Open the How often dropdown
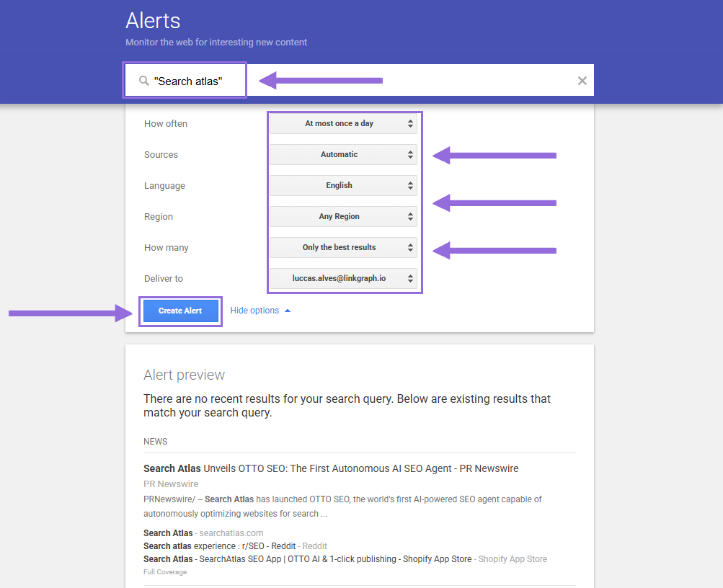Viewport: 723px width, 588px height. 343,123
